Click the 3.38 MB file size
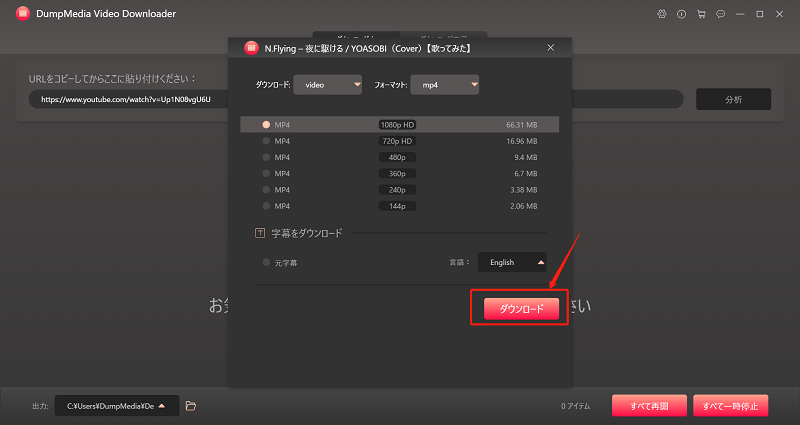Viewport: 800px width, 425px height. [x=523, y=190]
